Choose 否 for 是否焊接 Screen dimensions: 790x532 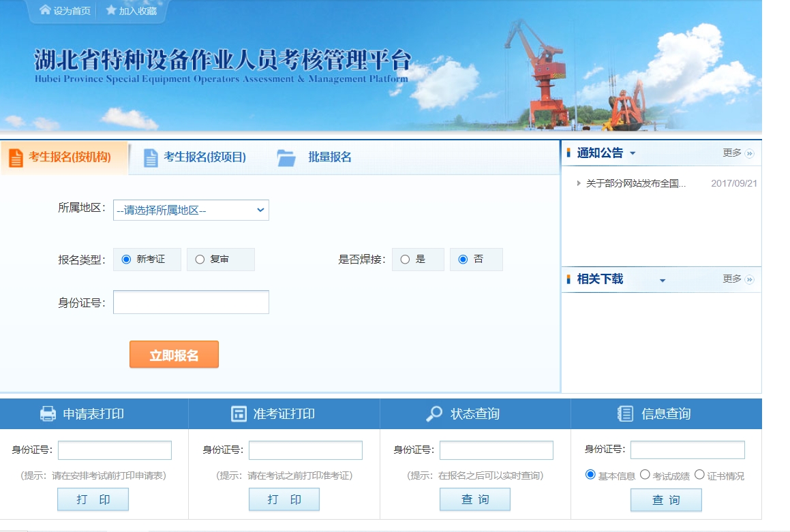coord(463,260)
